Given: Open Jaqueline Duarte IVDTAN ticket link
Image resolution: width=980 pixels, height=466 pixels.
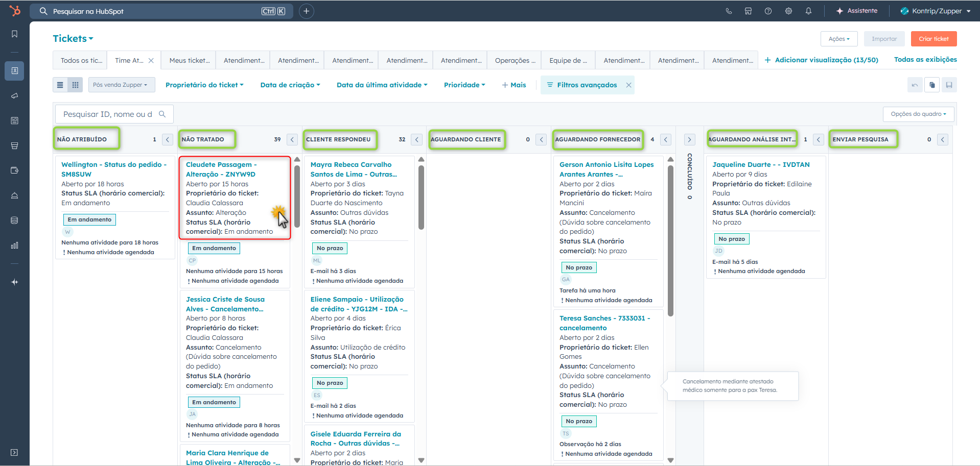Looking at the screenshot, I should [760, 164].
